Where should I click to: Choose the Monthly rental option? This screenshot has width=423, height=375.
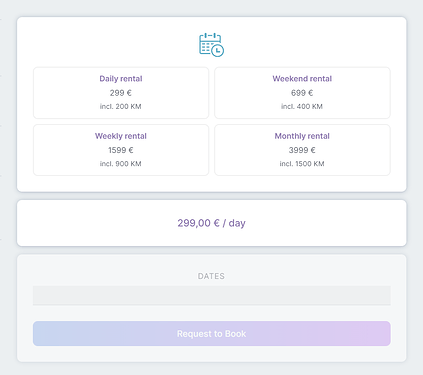pos(302,150)
